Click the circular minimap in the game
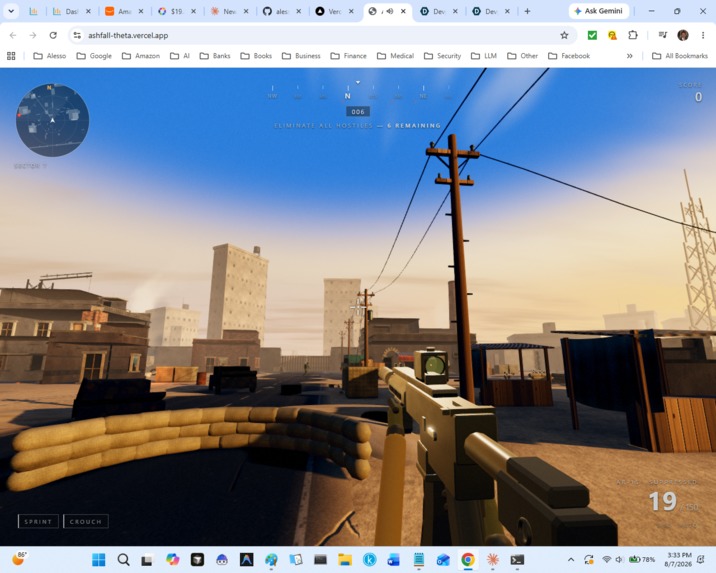 tap(52, 120)
